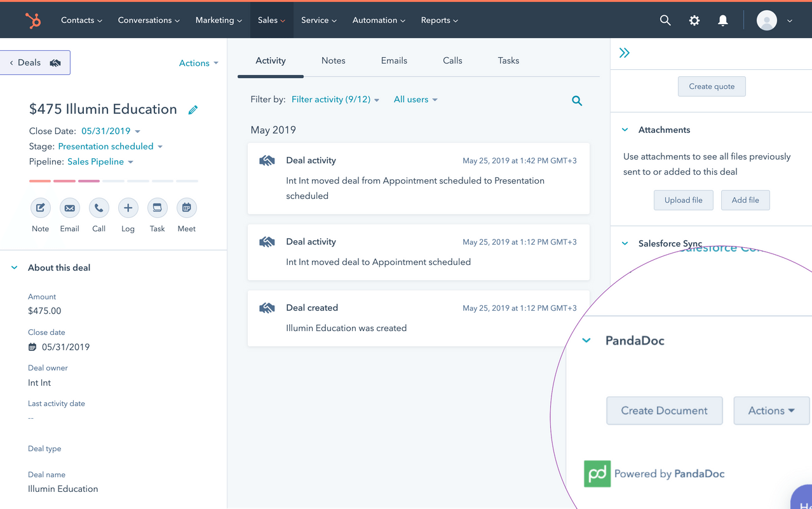Image resolution: width=812 pixels, height=509 pixels.
Task: Click the Amount value $475.00
Action: tap(44, 311)
